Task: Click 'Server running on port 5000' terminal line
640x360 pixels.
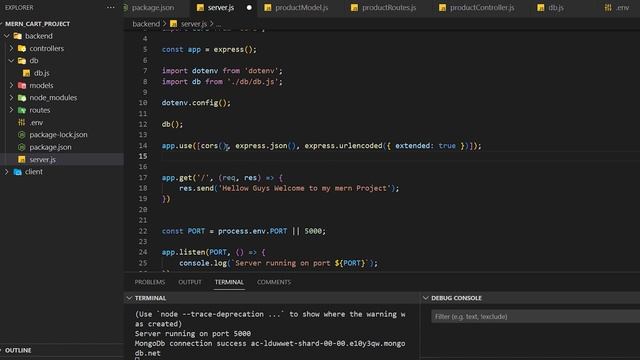Action: click(193, 333)
